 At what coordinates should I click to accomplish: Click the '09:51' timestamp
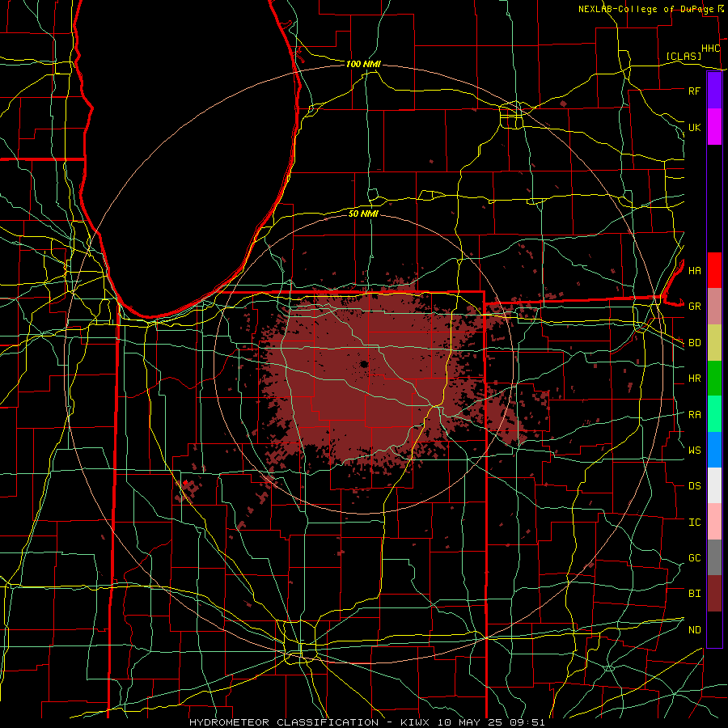pos(527,722)
